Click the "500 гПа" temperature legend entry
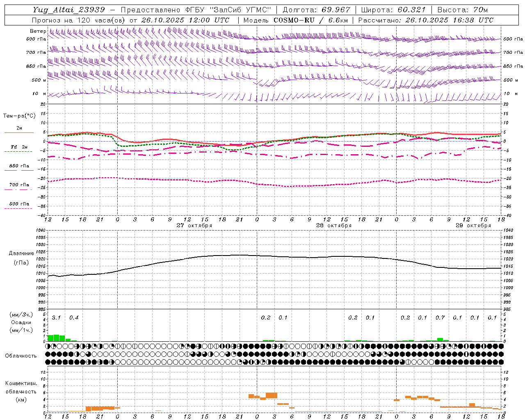525x420 pixels. 19,204
